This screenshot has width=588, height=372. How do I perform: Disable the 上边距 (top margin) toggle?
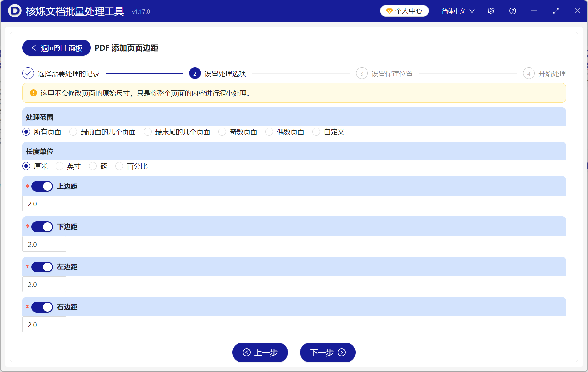tap(42, 186)
